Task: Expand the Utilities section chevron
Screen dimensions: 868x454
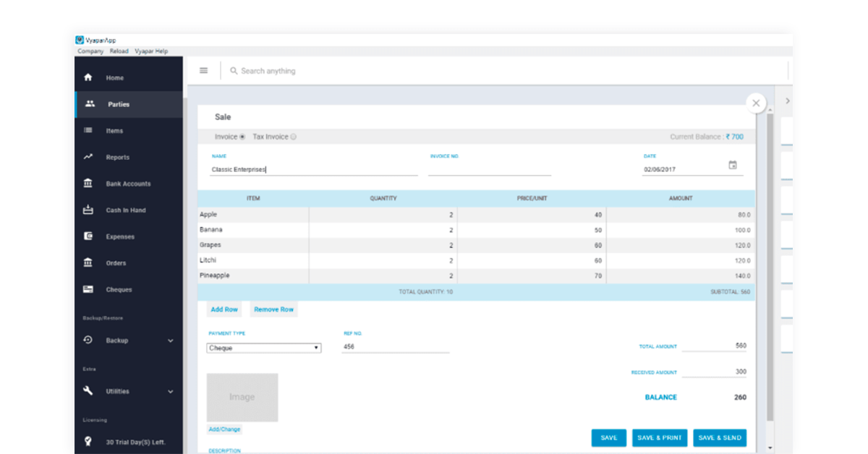Action: 171,392
